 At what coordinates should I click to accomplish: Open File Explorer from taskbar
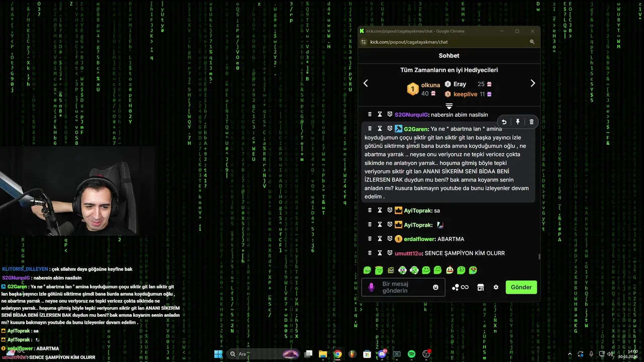(323, 354)
